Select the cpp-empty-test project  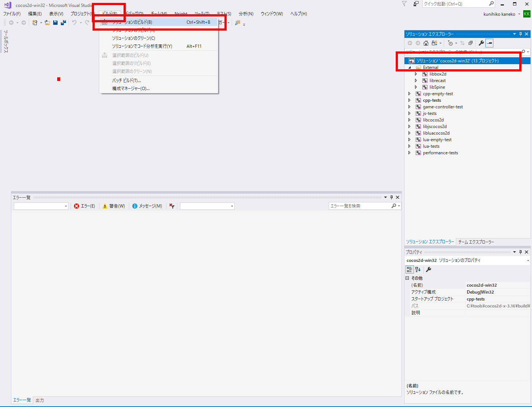pos(438,94)
